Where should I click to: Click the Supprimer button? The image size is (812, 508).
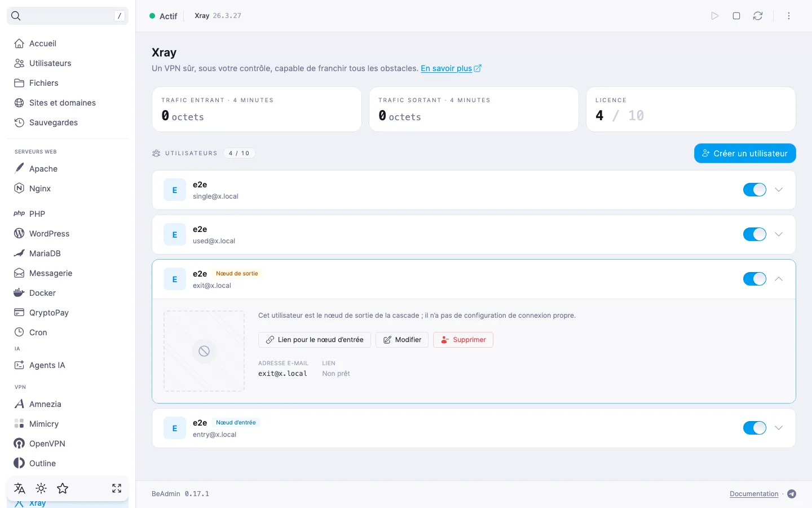coord(463,340)
